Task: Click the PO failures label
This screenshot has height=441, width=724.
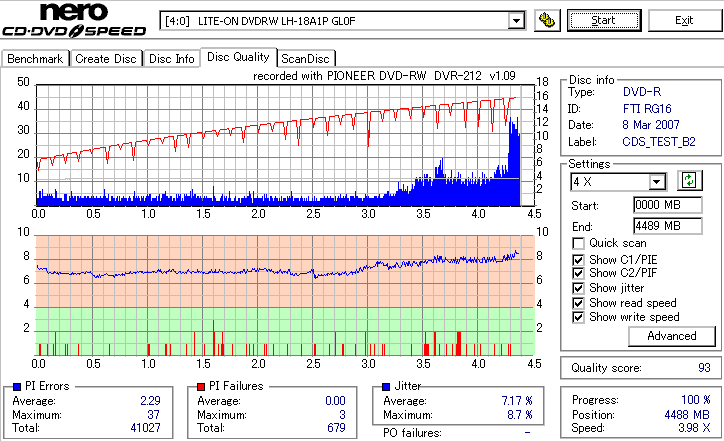Action: (412, 433)
